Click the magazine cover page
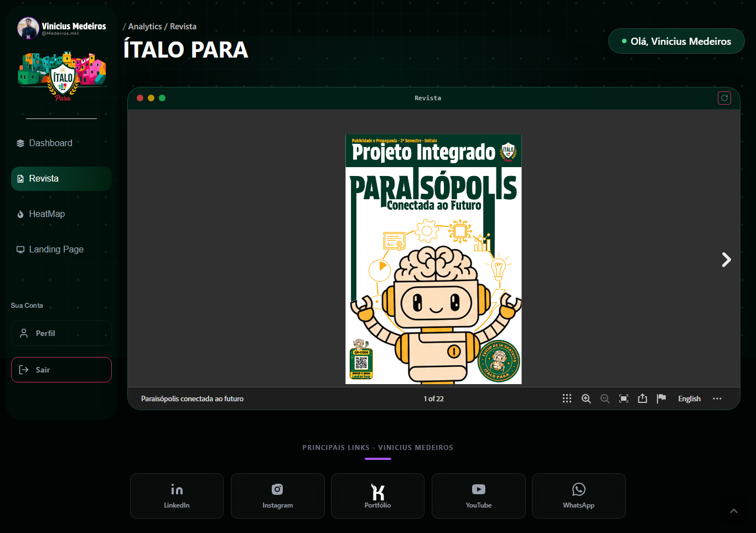The height and width of the screenshot is (533, 756). (433, 259)
